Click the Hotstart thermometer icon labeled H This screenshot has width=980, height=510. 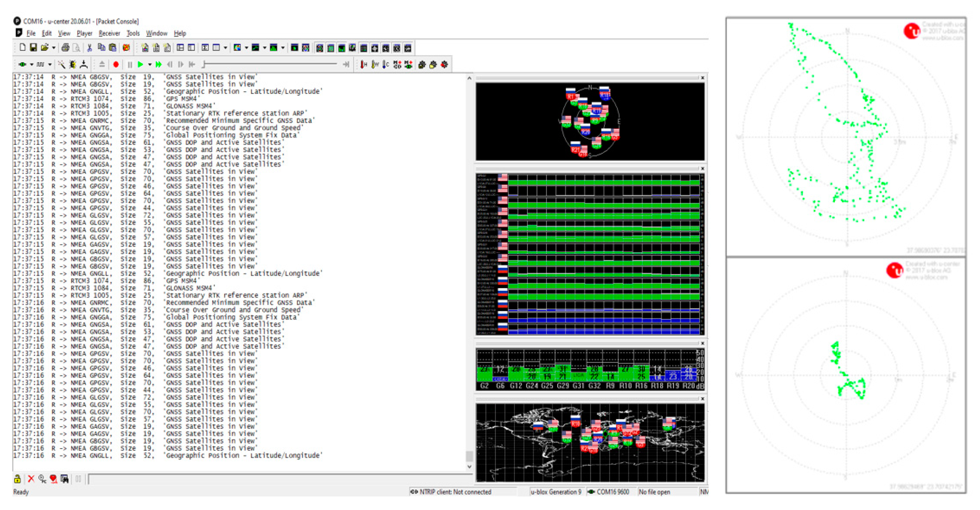pyautogui.click(x=364, y=65)
